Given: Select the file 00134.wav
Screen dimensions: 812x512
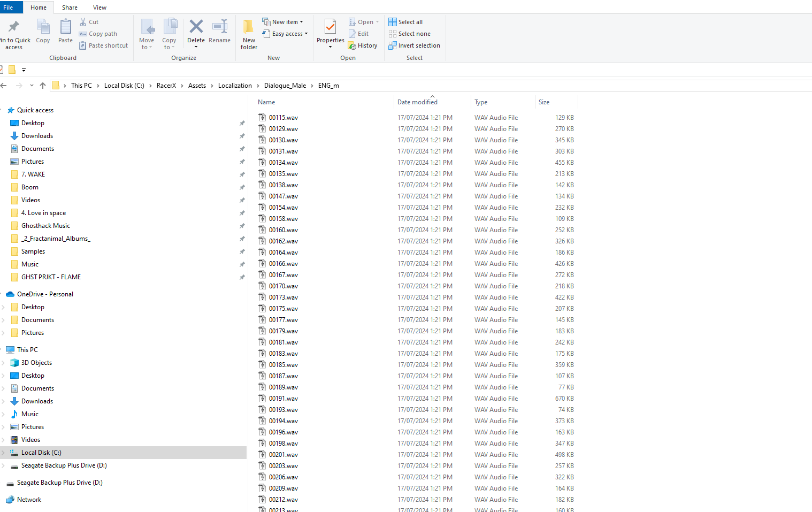Looking at the screenshot, I should 284,163.
